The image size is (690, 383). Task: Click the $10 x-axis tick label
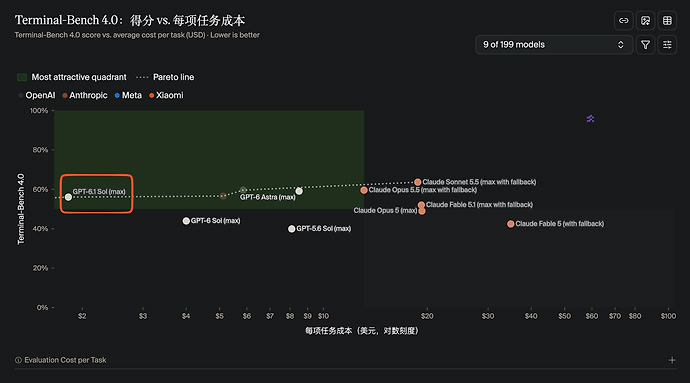(x=323, y=316)
